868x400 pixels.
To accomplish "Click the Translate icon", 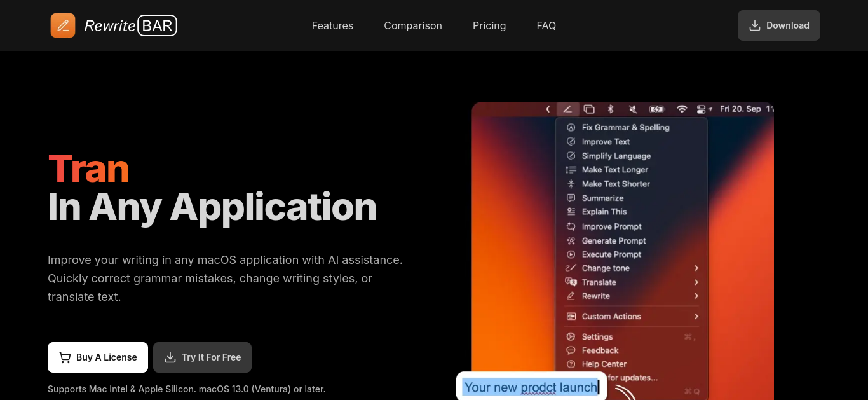I will 571,282.
